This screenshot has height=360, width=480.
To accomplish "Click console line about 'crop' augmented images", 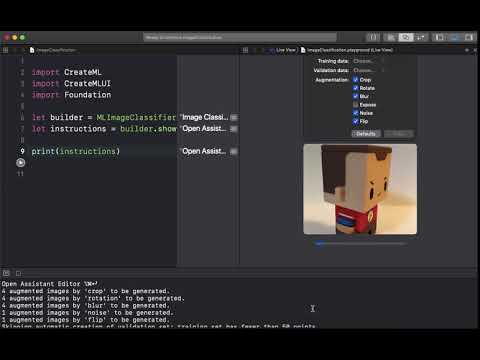I will 86,291.
